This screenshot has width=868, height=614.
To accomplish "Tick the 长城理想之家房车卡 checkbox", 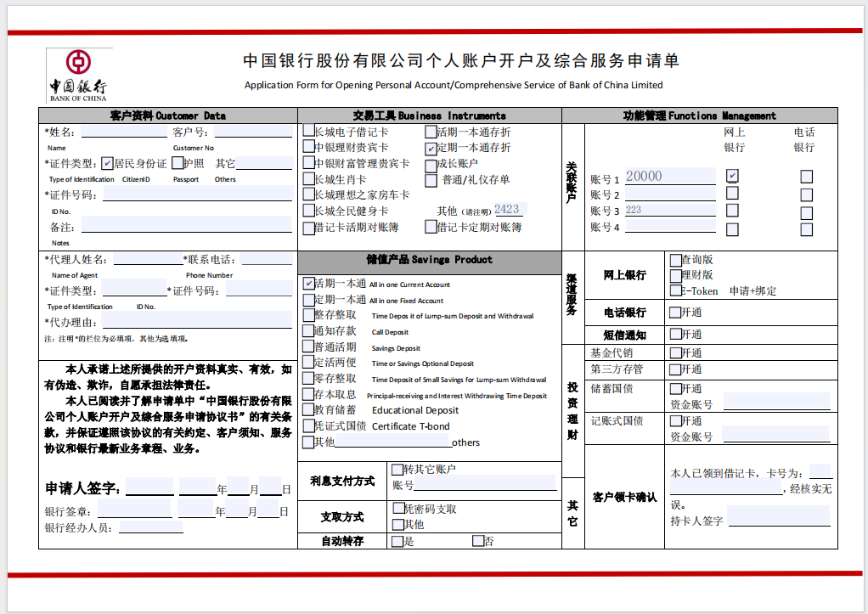I will 309,194.
